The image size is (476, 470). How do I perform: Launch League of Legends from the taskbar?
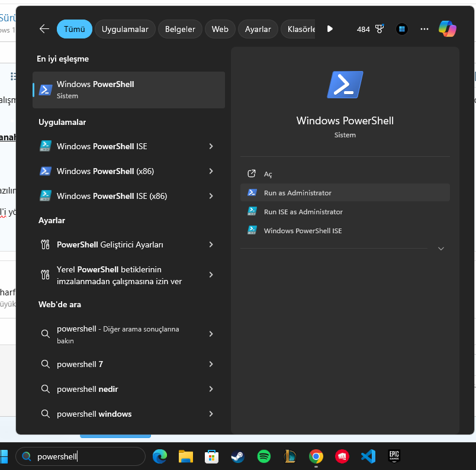(290, 456)
